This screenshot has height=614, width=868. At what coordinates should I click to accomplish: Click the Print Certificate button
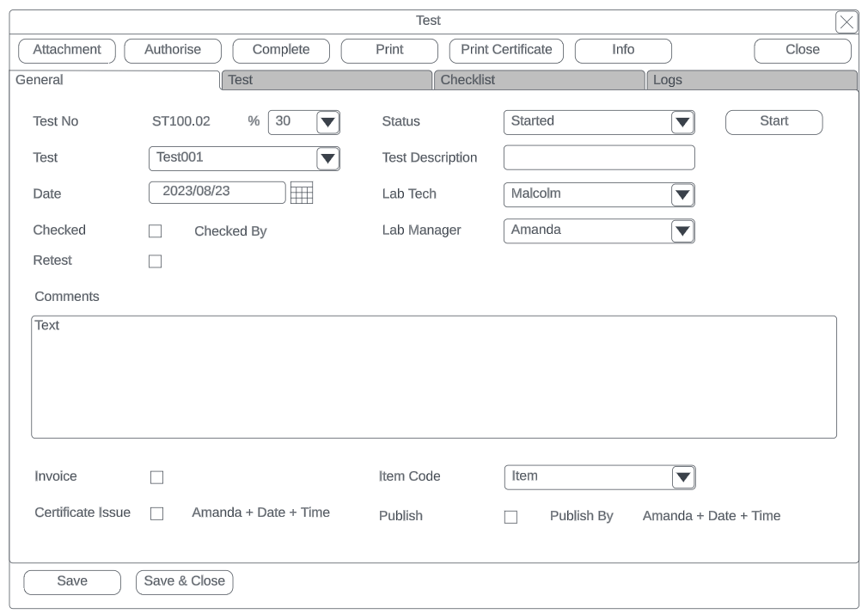[x=506, y=50]
